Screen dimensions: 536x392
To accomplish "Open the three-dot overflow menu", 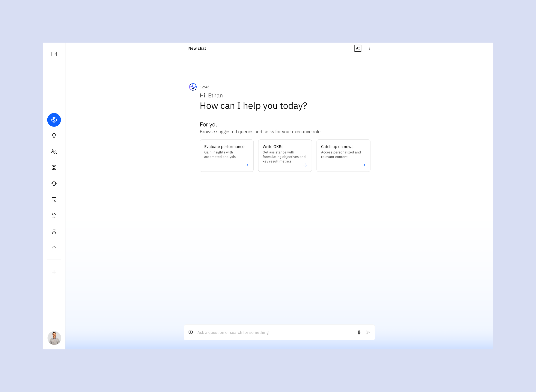I will 369,48.
